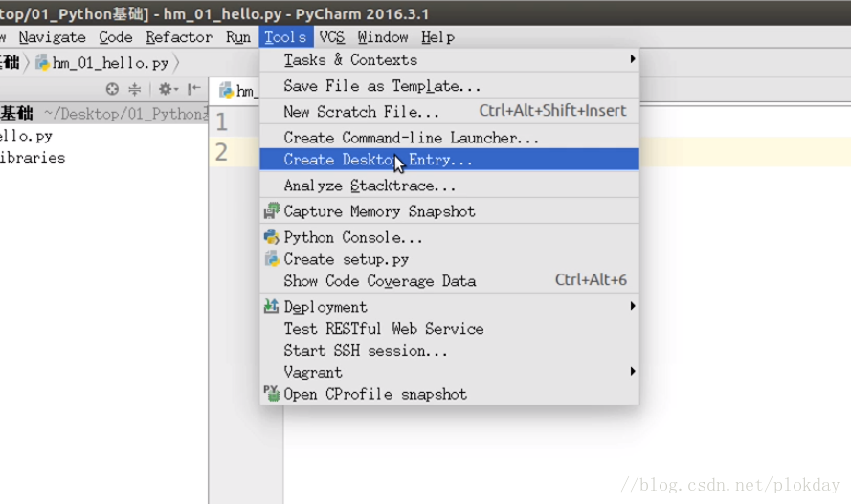
Task: Select the libraries tree node
Action: (x=33, y=158)
